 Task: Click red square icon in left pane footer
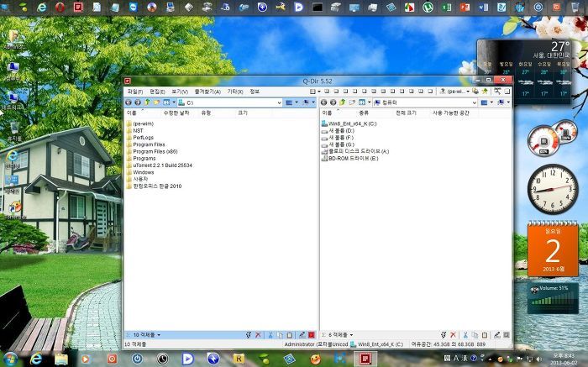(x=312, y=335)
